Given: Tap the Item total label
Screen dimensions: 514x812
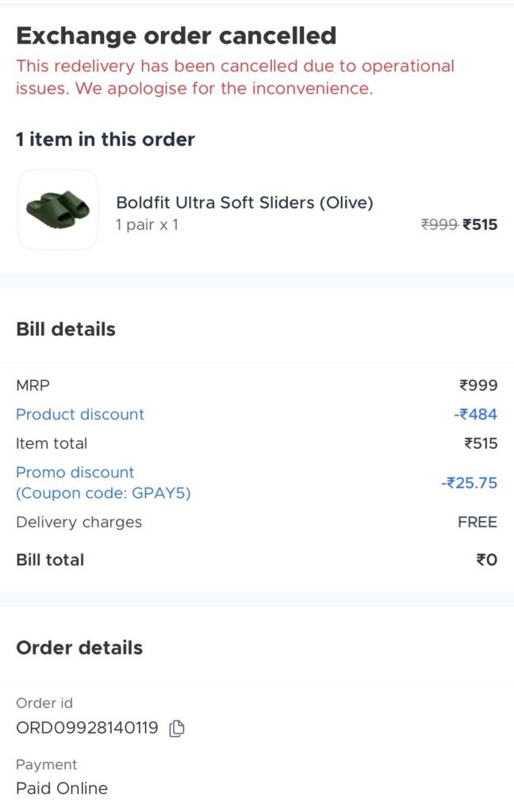Looking at the screenshot, I should tap(52, 443).
